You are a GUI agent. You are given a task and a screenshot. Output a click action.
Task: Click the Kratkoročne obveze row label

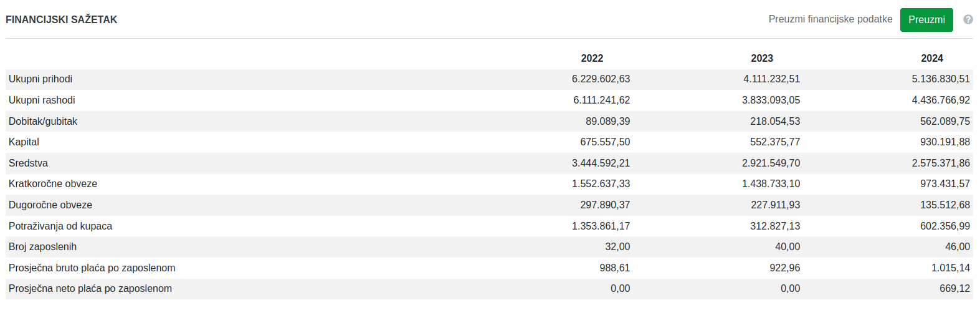click(53, 184)
